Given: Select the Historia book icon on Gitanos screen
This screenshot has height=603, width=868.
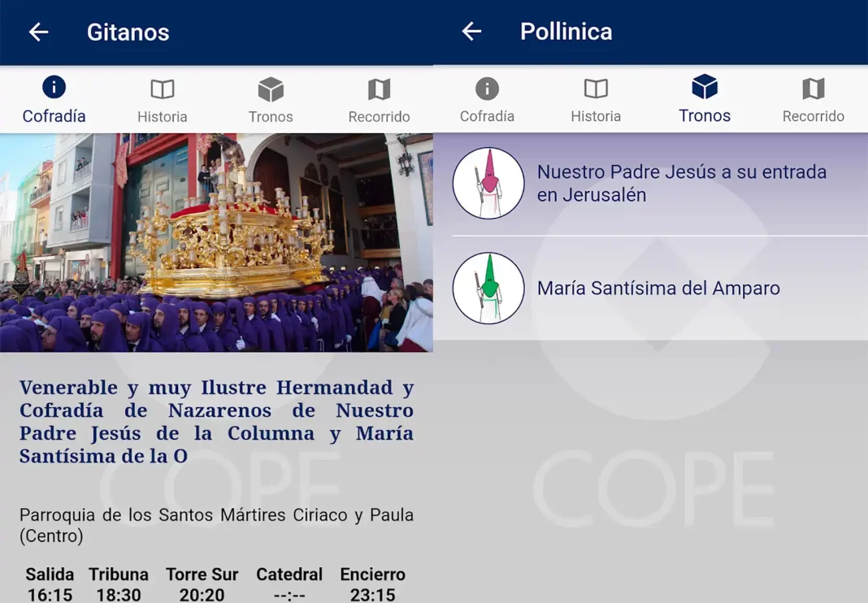Looking at the screenshot, I should coord(162,87).
